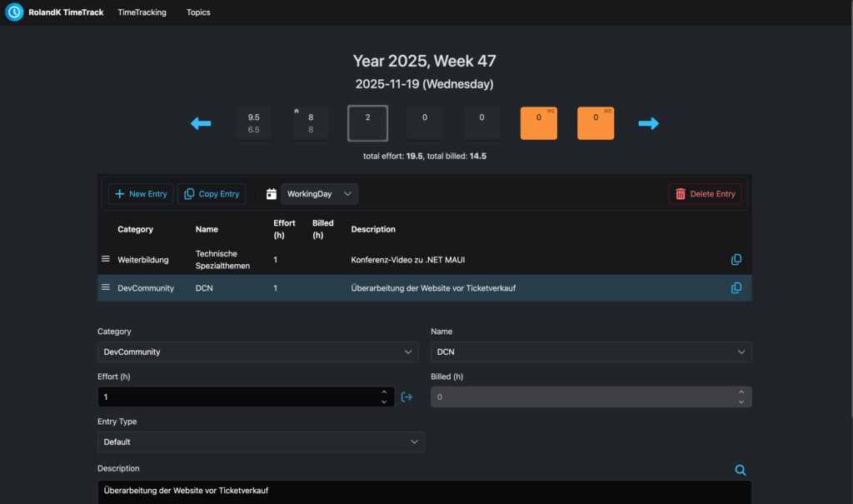
Task: Switch to the Topics page
Action: [198, 12]
